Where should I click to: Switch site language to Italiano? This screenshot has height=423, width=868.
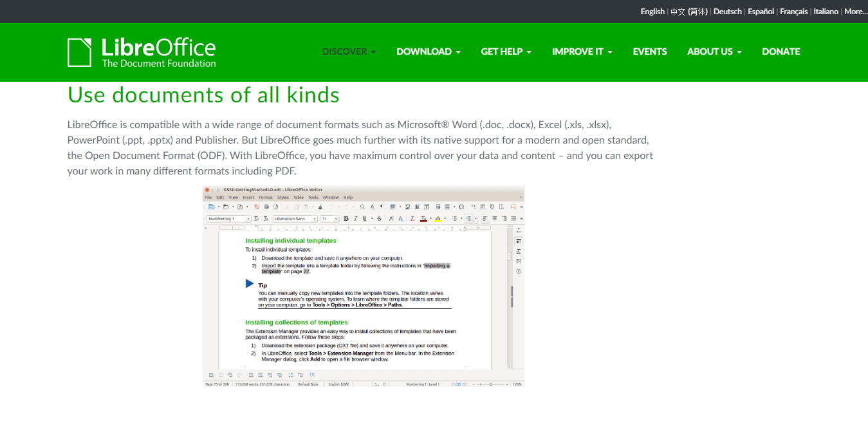click(x=826, y=12)
